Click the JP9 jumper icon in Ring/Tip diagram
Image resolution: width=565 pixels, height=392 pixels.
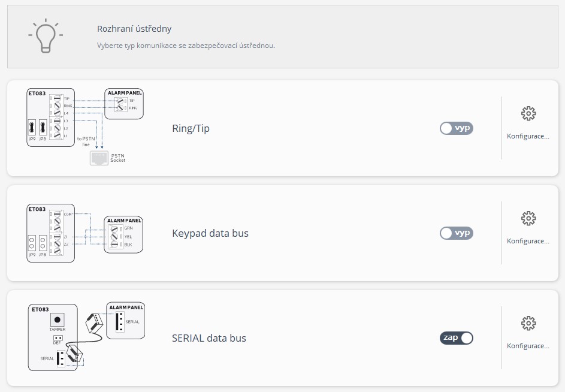(32, 128)
